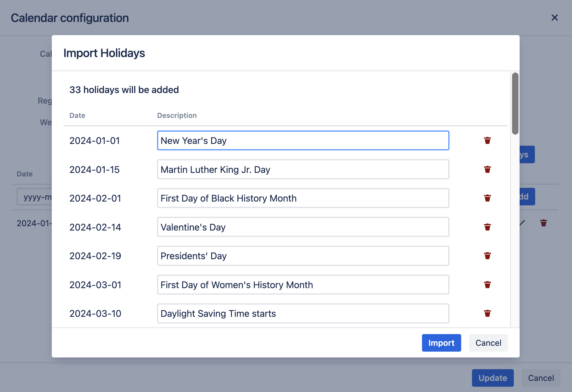Viewport: 572px width, 392px height.
Task: Delete the New Year's Day holiday row
Action: pyautogui.click(x=487, y=141)
